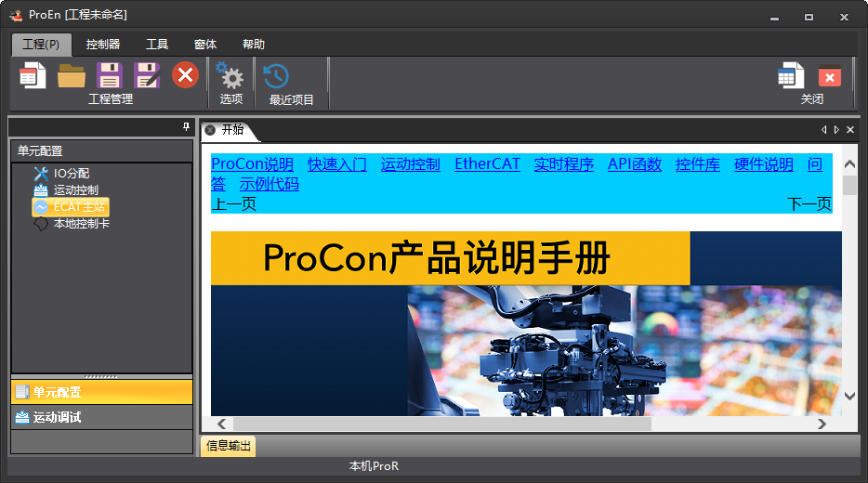Viewport: 868px width, 483px height.
Task: Open 最近项目 history clock icon
Action: pos(276,76)
